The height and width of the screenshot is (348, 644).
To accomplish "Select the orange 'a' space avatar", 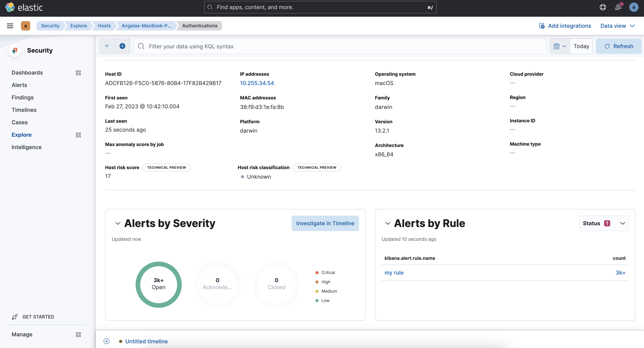I will coord(25,25).
